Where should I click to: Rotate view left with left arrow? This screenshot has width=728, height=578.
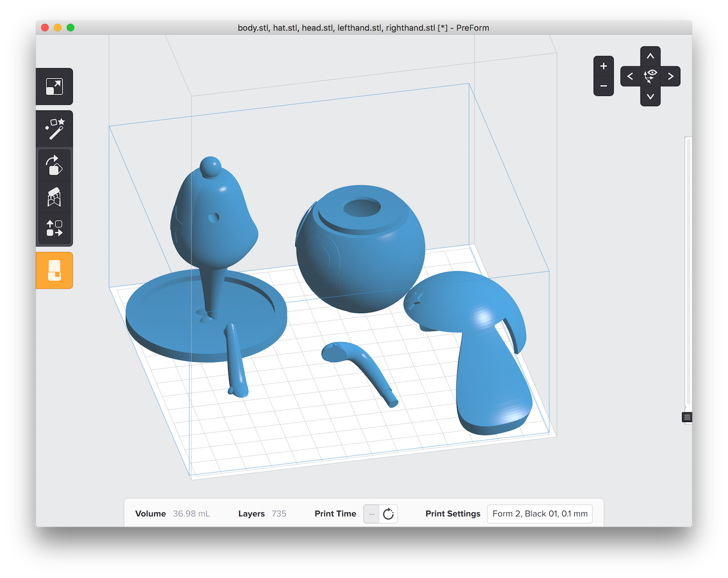(630, 76)
